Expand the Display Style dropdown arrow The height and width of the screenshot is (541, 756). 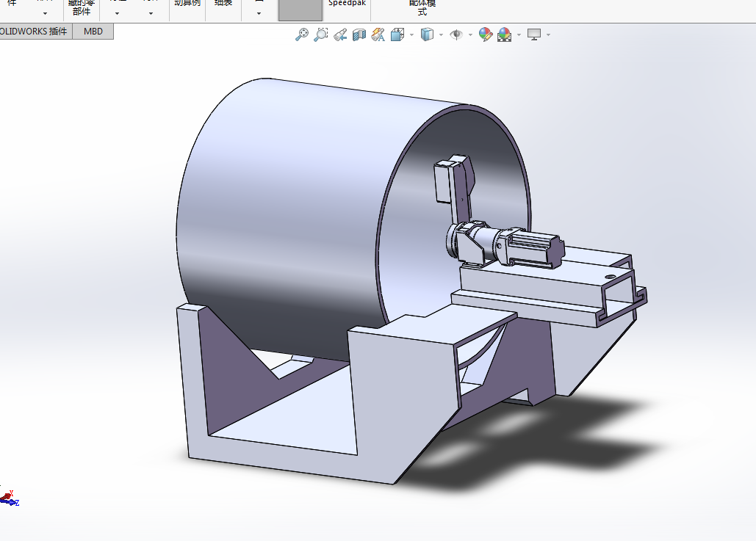(440, 35)
